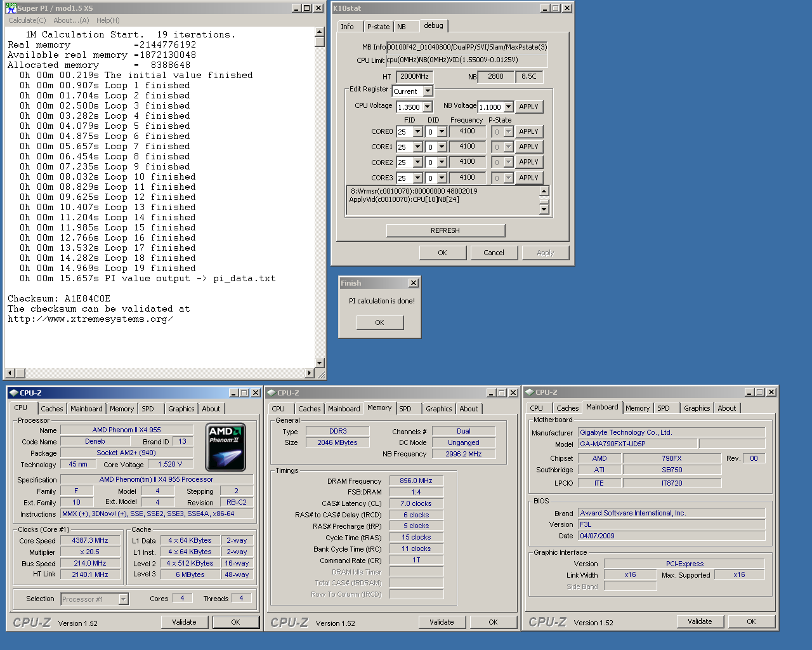Click the mainboard Model field GA-MA790FXT-UD5P
This screenshot has height=650, width=812.
[x=637, y=444]
